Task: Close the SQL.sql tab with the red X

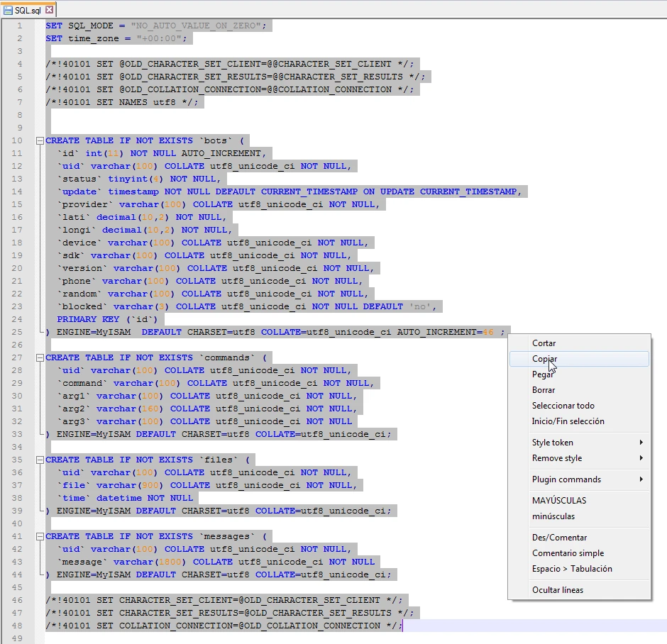Action: (x=50, y=9)
